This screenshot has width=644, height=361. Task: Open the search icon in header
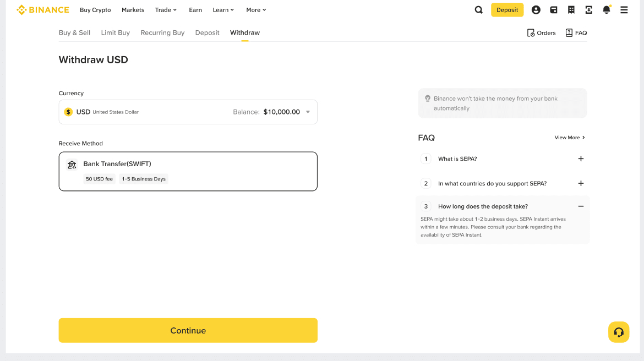pos(478,10)
